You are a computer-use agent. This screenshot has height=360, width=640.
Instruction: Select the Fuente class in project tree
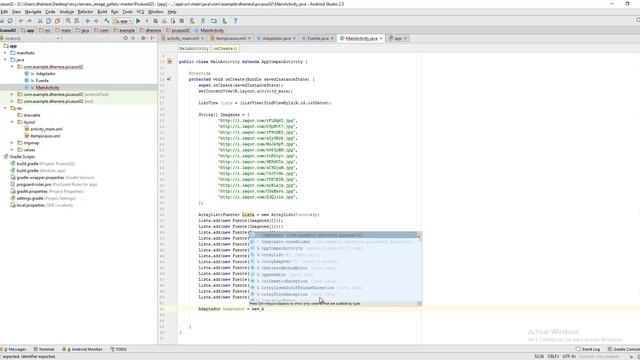tap(42, 80)
